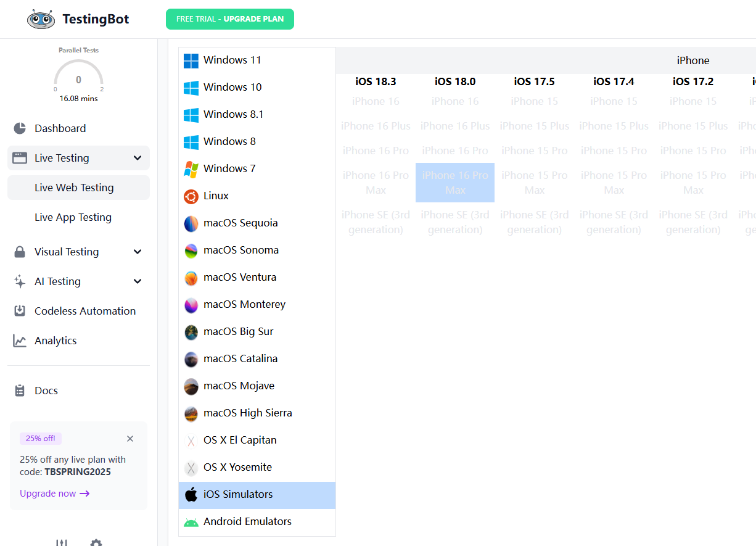This screenshot has height=546, width=756.
Task: Choose Windows 11 in the OS list
Action: pos(257,60)
